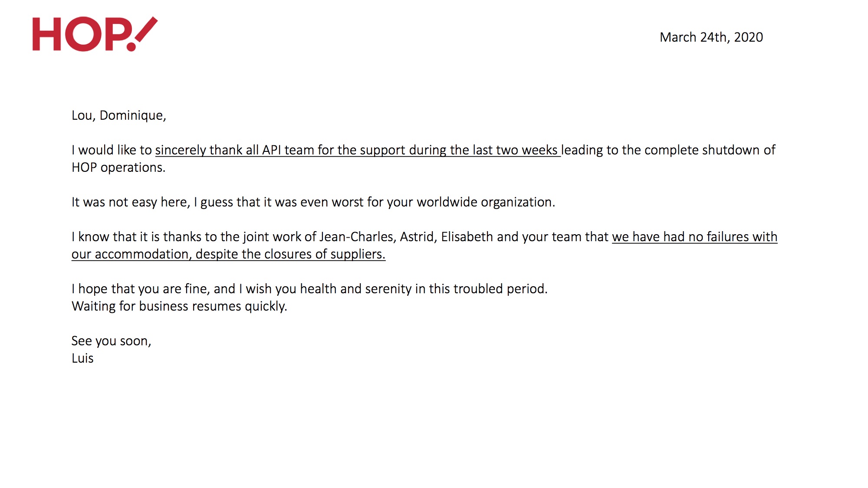868x488 pixels.
Task: Click the 'See you soon,' closing
Action: (x=112, y=341)
